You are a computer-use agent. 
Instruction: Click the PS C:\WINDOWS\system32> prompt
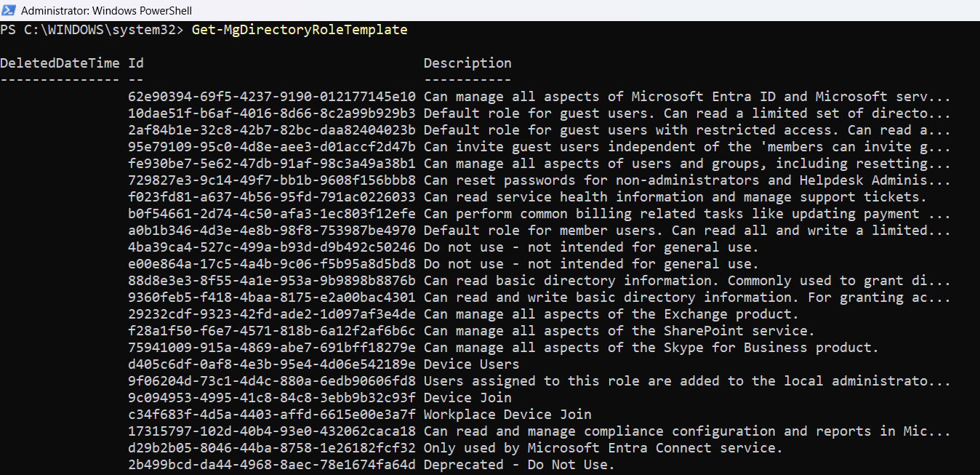pyautogui.click(x=92, y=30)
